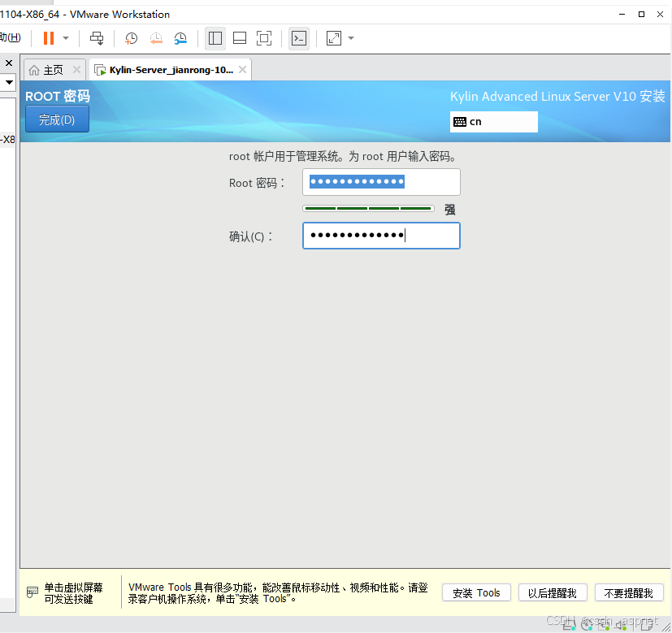Minimize the VMware Workstation window

point(622,14)
